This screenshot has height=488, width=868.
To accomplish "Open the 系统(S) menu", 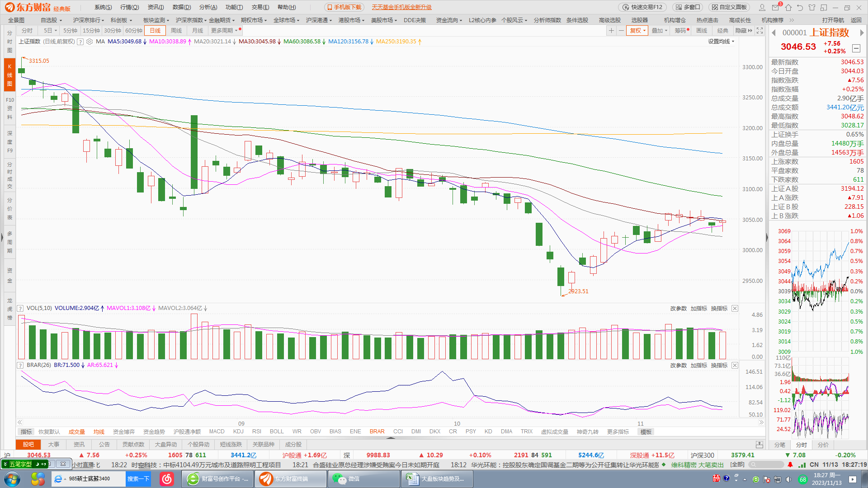I will (x=103, y=7).
